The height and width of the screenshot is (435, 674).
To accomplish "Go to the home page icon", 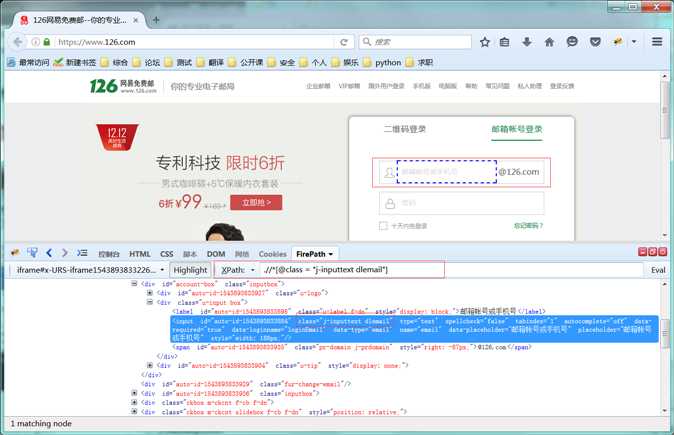I will click(x=549, y=42).
